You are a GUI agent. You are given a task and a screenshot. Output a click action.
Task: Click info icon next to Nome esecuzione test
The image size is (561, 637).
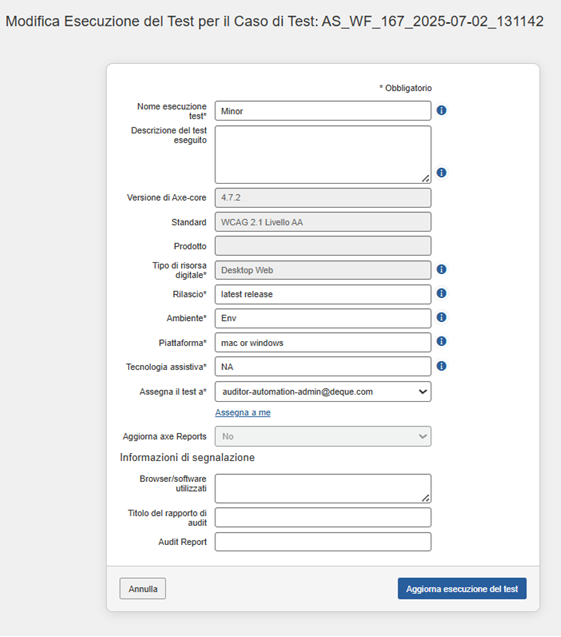tap(442, 110)
